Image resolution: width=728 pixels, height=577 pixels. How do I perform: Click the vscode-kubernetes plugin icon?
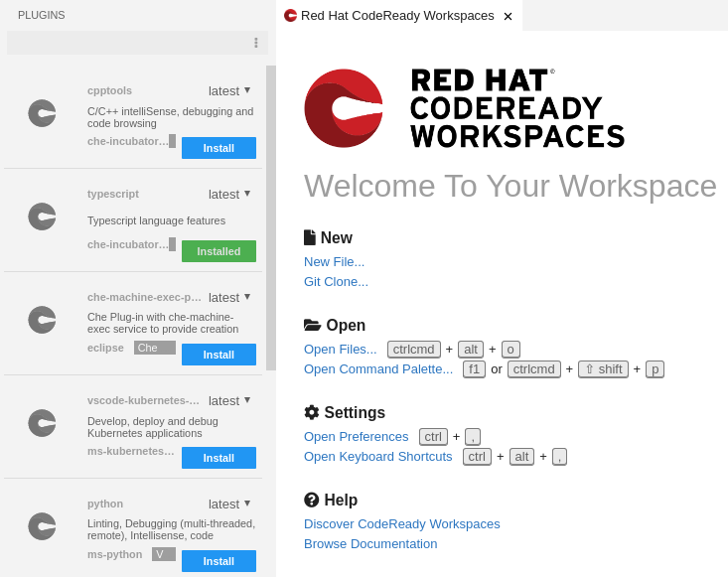pos(42,423)
